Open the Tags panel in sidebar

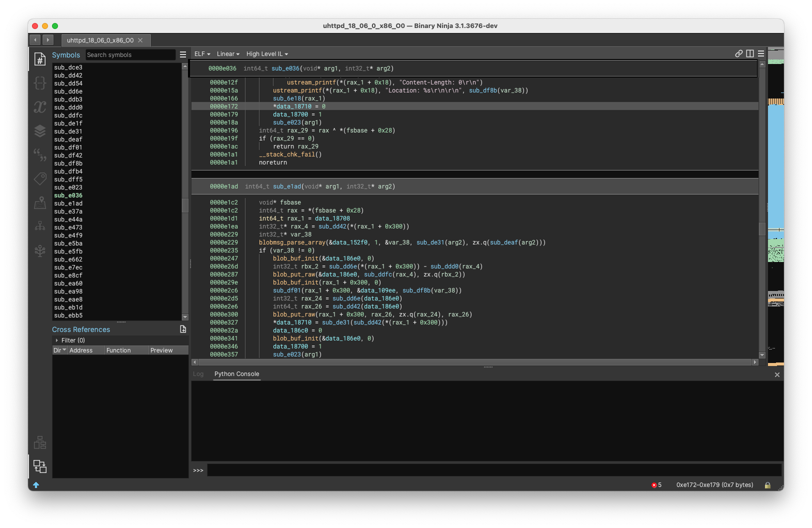39,178
